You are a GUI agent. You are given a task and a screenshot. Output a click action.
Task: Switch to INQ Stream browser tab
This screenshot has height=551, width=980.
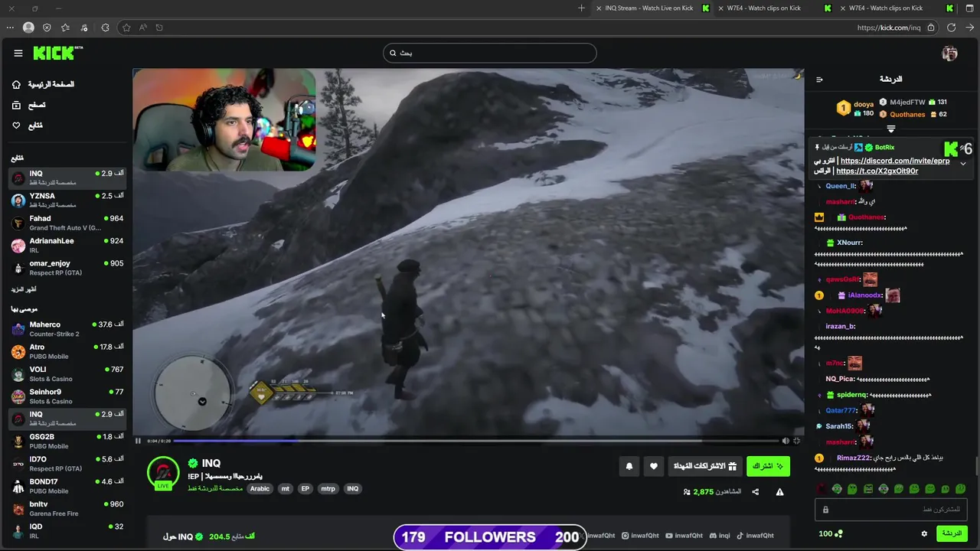tap(651, 8)
